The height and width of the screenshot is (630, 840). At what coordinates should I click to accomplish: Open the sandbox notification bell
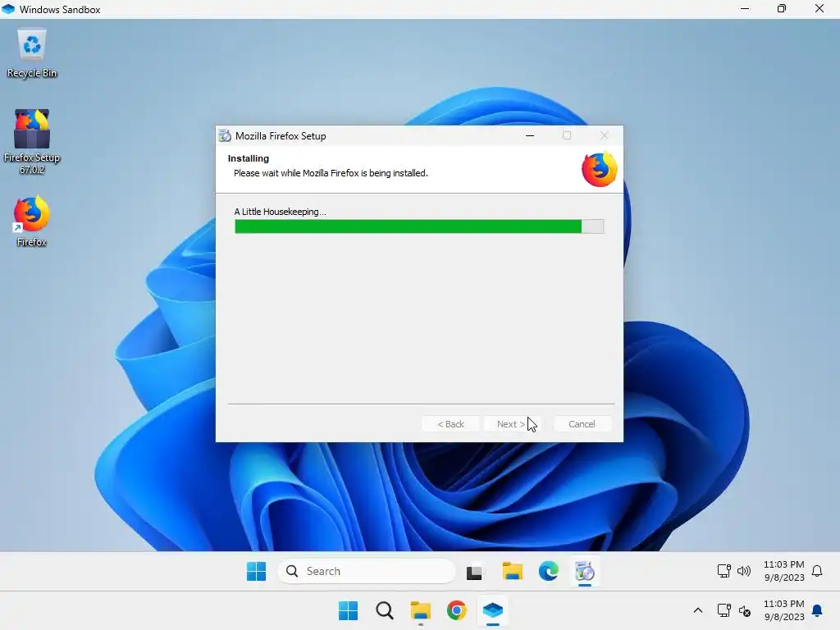coord(817,571)
